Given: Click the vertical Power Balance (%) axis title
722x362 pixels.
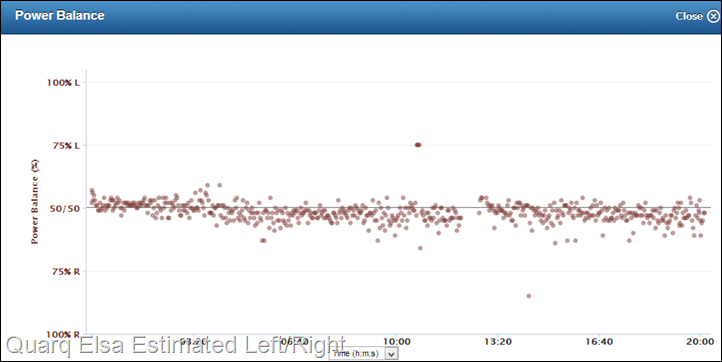Looking at the screenshot, I should pyautogui.click(x=35, y=201).
